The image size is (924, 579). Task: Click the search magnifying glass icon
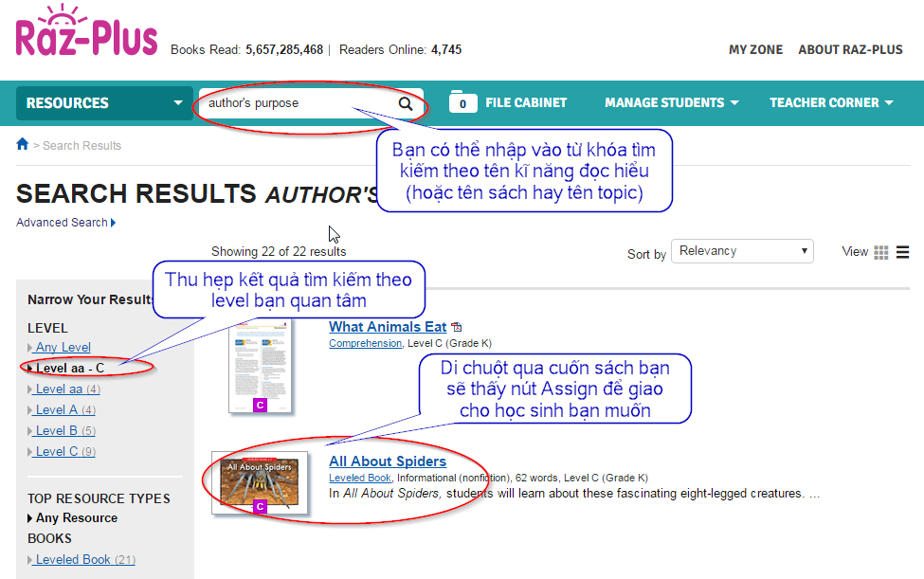pos(406,103)
